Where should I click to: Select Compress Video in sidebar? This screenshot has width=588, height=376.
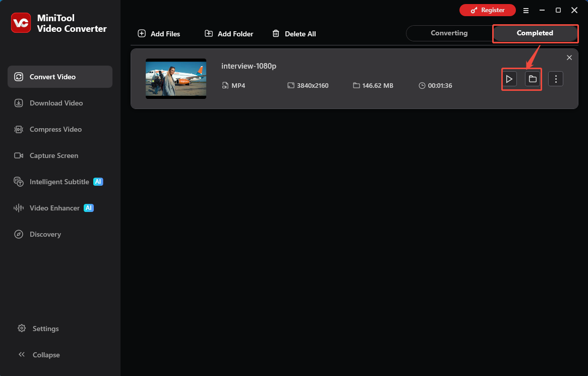(x=48, y=129)
